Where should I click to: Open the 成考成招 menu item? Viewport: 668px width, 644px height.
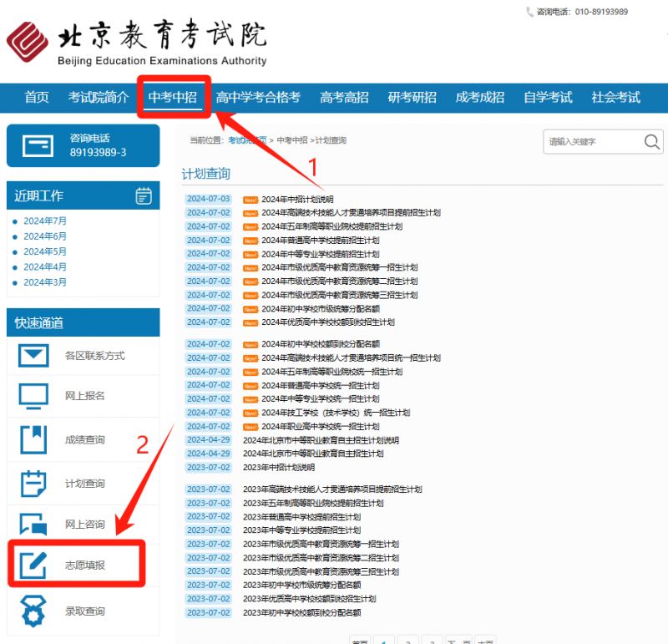click(x=479, y=97)
